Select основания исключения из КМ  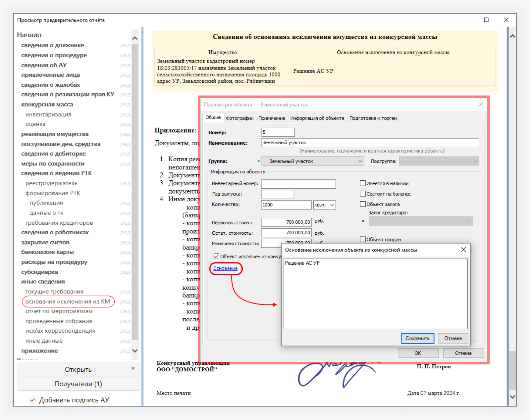coord(68,302)
